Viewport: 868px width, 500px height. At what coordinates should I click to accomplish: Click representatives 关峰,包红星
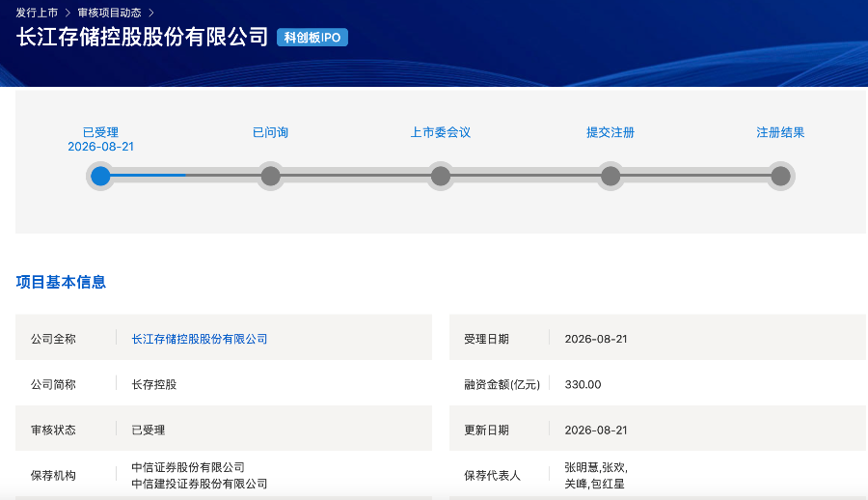pos(594,484)
